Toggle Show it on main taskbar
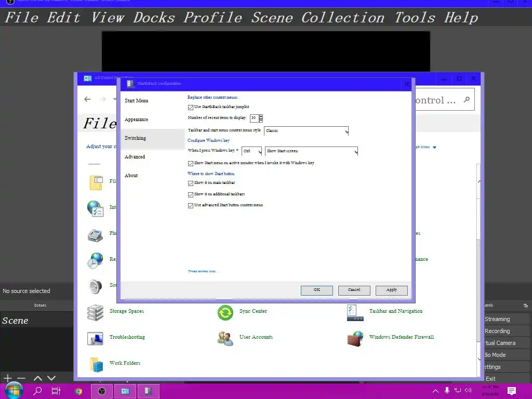The image size is (532, 399). click(190, 183)
